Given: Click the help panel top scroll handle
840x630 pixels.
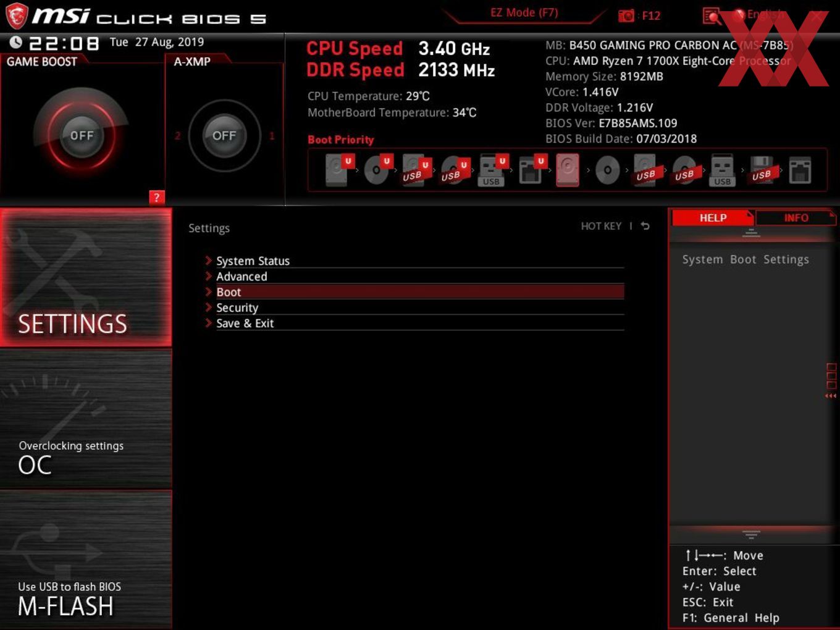Looking at the screenshot, I should [751, 233].
